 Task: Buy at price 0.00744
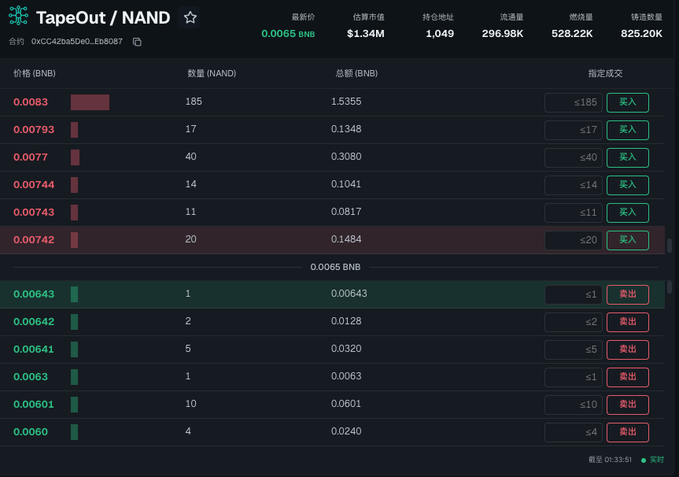point(627,185)
